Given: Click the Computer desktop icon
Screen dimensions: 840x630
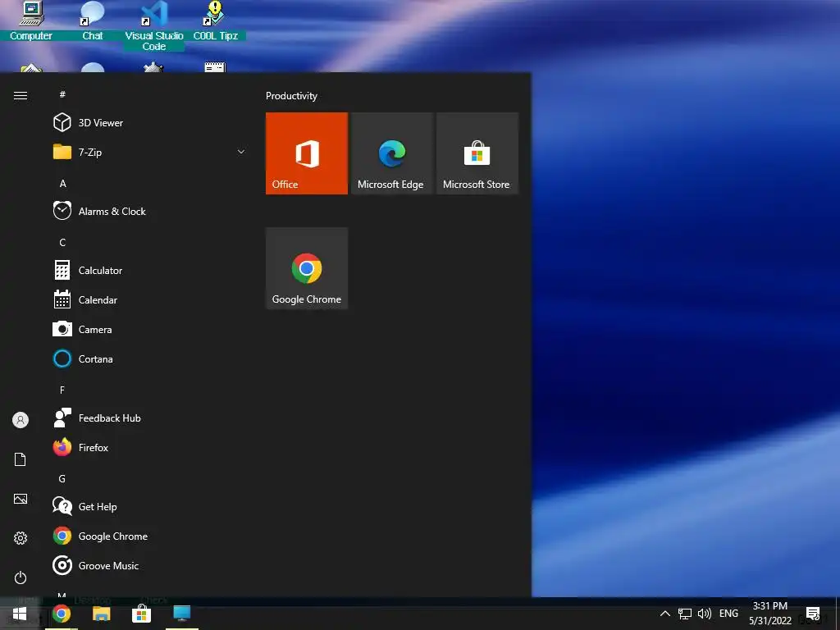Looking at the screenshot, I should point(31,21).
